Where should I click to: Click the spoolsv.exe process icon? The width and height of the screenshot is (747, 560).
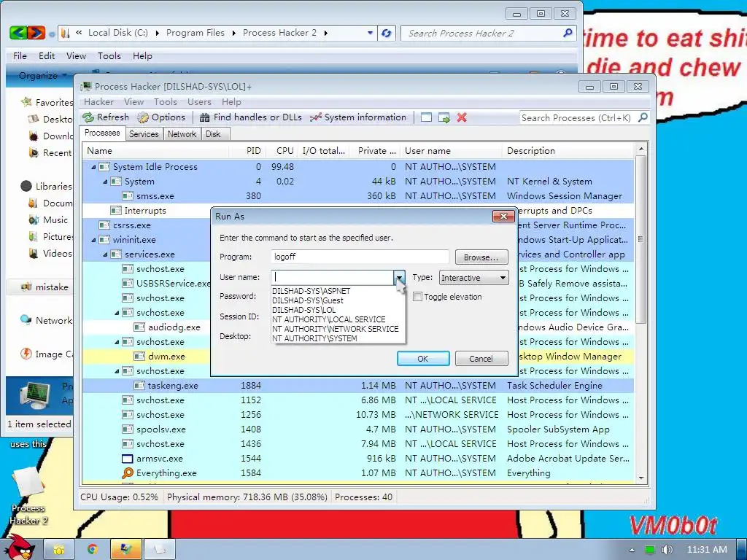127,429
